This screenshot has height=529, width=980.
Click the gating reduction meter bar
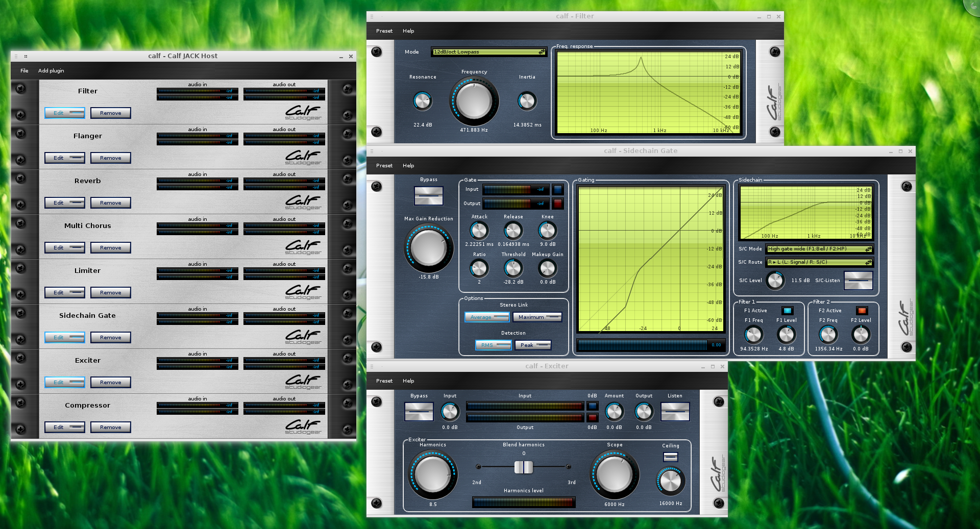coord(651,345)
